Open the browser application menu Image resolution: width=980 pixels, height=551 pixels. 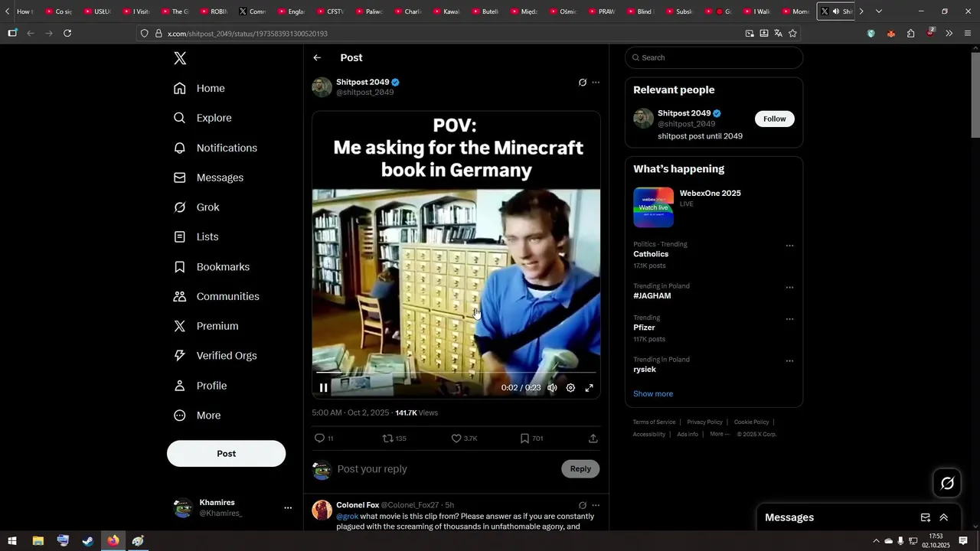click(968, 34)
